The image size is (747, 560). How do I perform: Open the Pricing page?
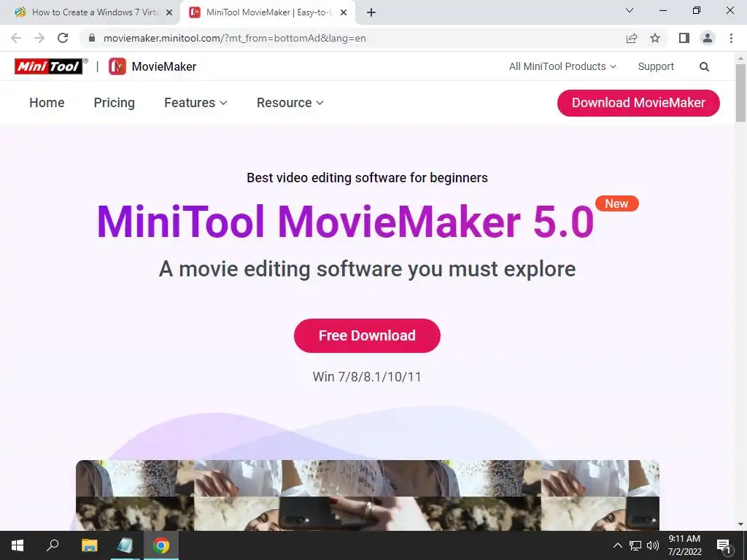click(x=115, y=103)
